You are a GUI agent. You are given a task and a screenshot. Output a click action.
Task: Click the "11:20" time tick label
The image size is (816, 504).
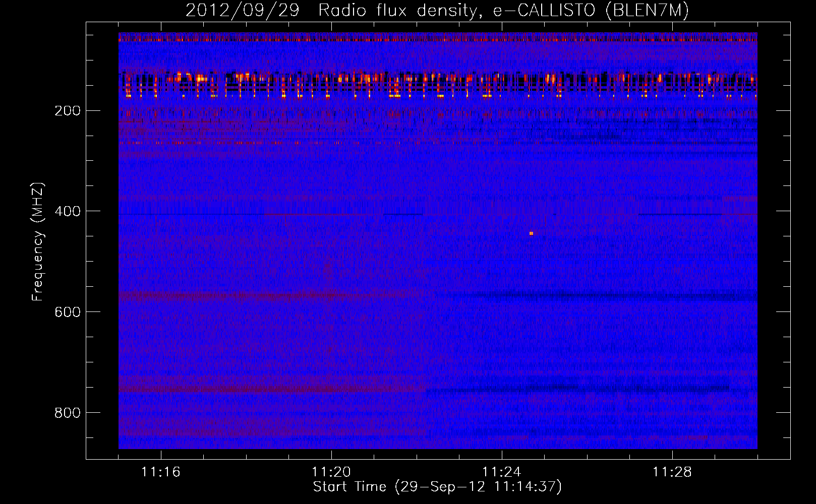331,472
